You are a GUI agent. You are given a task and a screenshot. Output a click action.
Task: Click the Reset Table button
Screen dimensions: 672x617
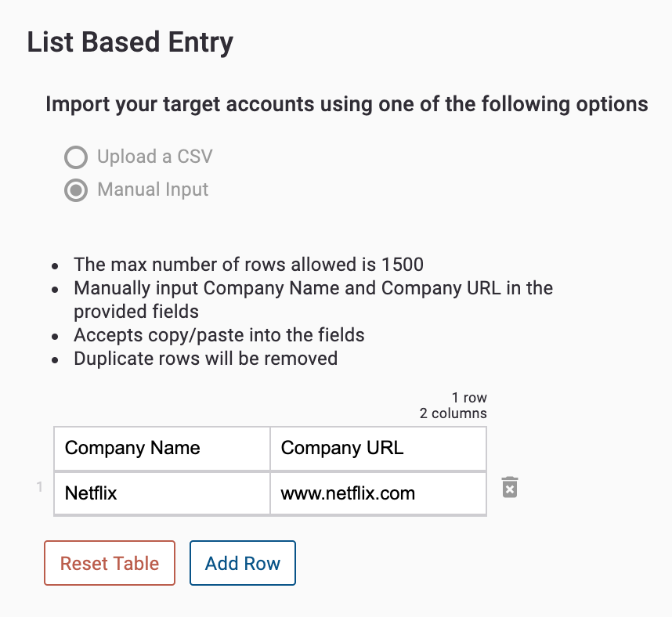click(x=110, y=563)
